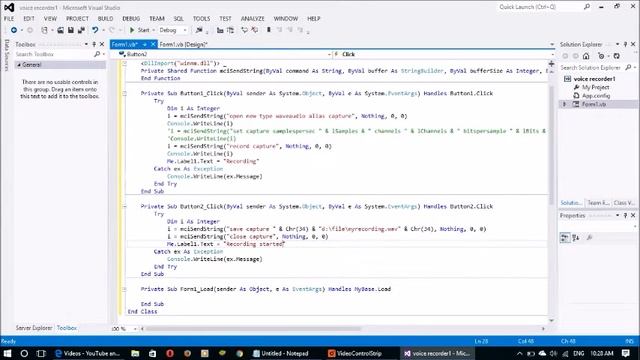The height and width of the screenshot is (360, 640).
Task: Click the editor split window handle
Action: 551,64
